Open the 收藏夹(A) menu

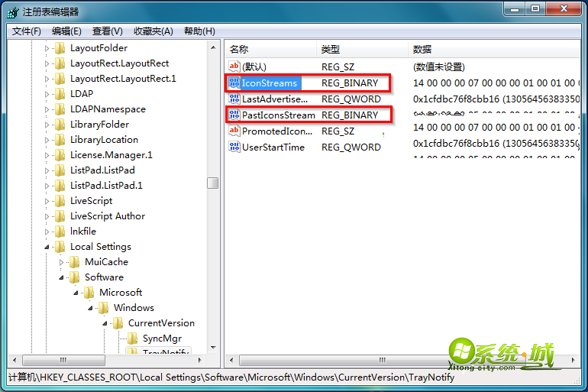[153, 31]
